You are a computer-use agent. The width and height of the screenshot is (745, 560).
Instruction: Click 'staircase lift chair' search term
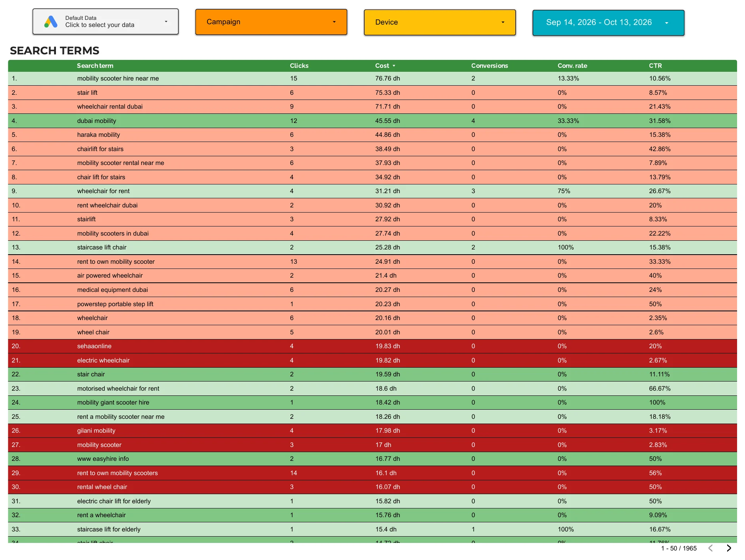[102, 247]
